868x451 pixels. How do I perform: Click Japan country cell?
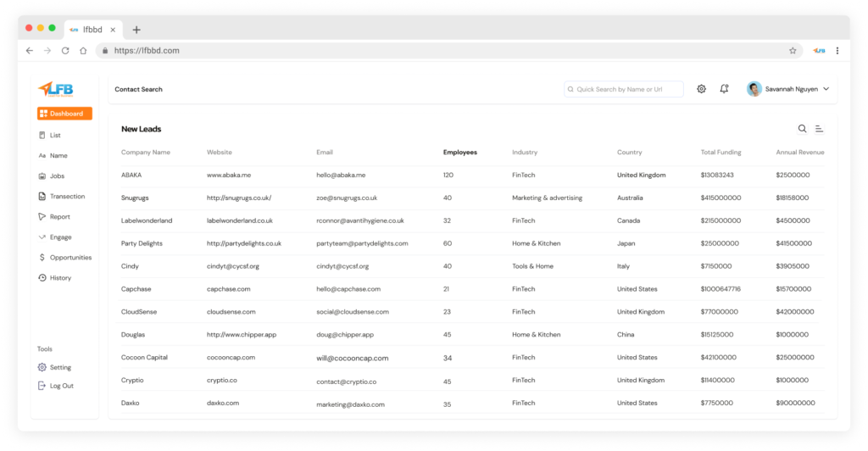click(x=626, y=243)
